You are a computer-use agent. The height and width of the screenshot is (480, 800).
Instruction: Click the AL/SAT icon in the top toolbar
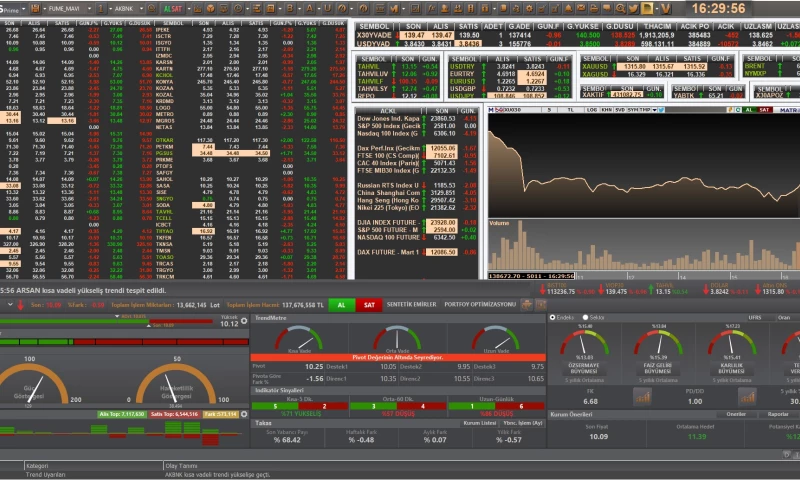pyautogui.click(x=173, y=7)
